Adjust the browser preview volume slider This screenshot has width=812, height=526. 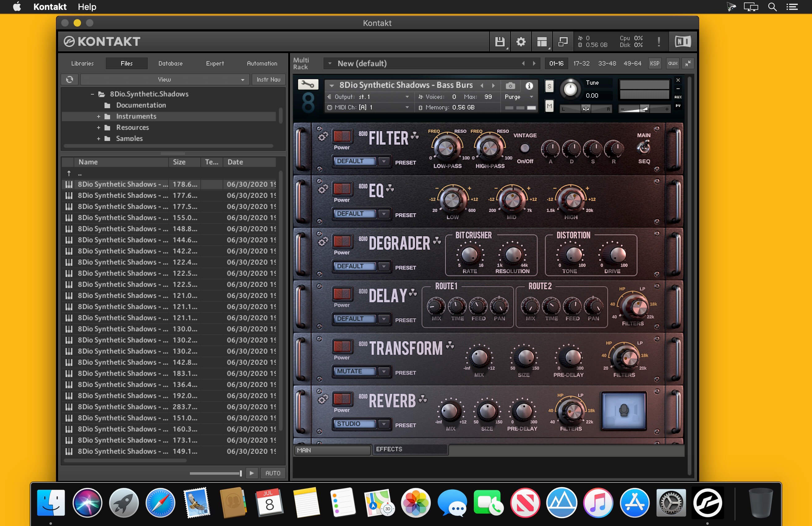click(216, 473)
